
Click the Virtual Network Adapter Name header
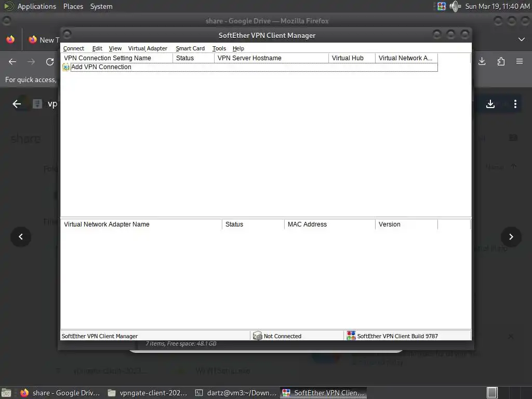click(x=141, y=224)
